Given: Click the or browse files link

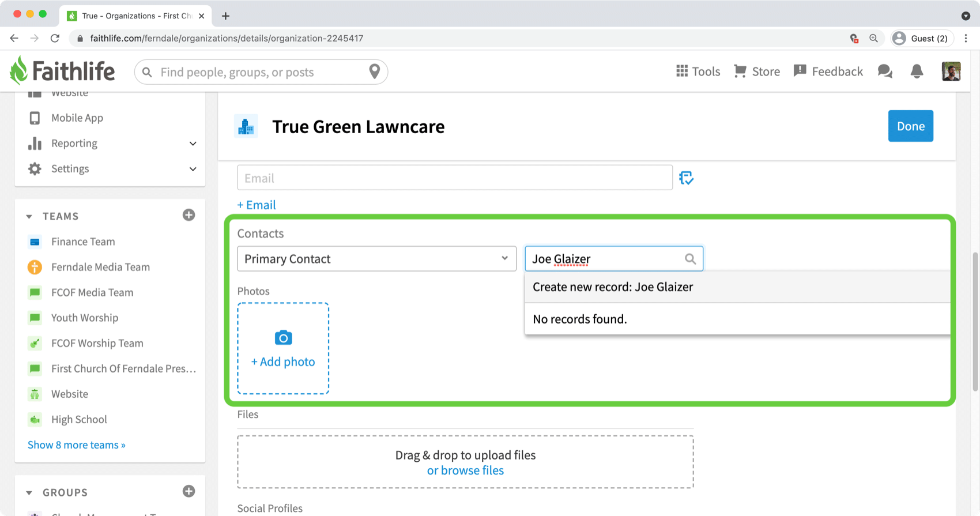Looking at the screenshot, I should point(465,470).
